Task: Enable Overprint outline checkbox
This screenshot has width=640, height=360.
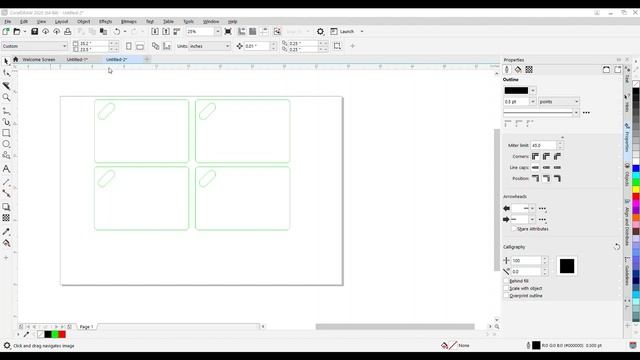Action: [x=506, y=296]
